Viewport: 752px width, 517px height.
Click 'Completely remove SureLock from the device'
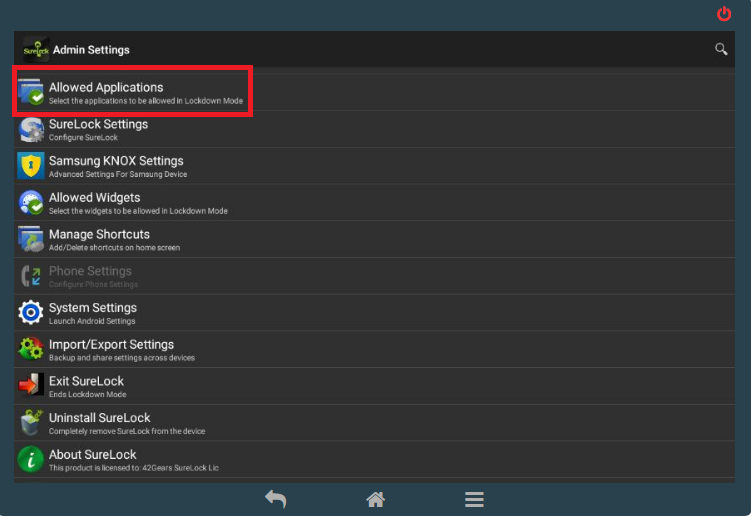tap(127, 431)
